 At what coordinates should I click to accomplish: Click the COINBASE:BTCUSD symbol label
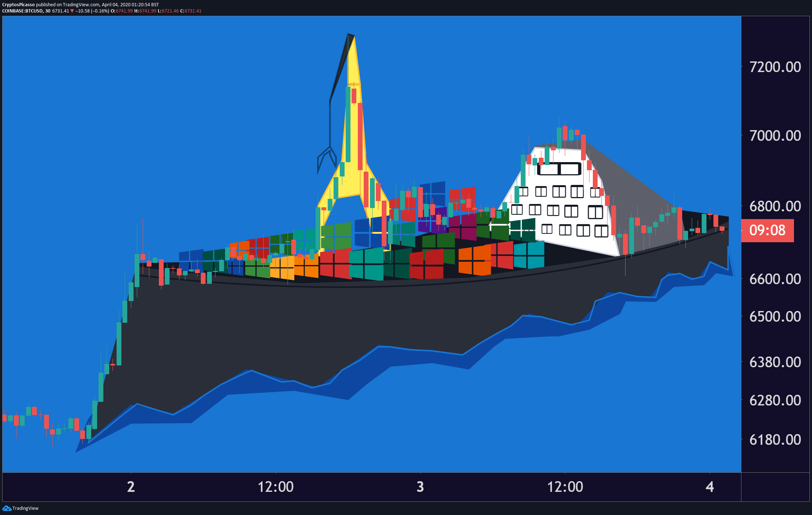pyautogui.click(x=23, y=11)
